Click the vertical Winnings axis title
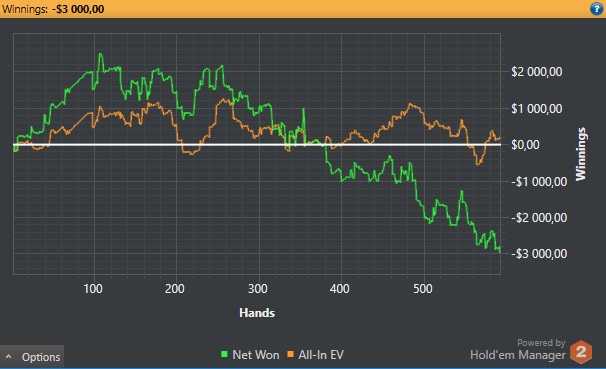606x369 pixels. pyautogui.click(x=581, y=154)
